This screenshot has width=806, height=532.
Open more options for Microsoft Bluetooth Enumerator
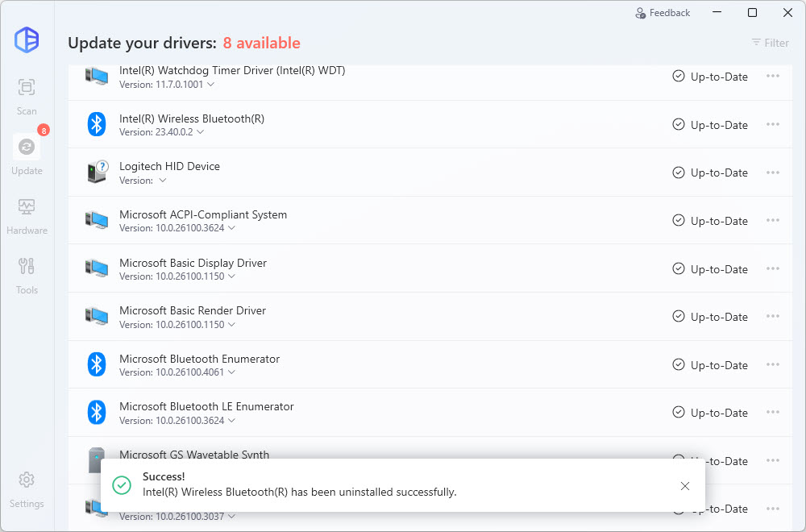tap(772, 365)
